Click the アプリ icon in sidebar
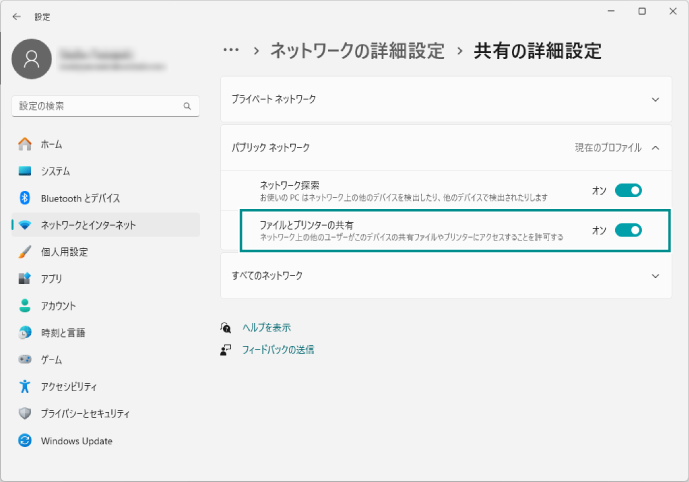This screenshot has width=689, height=482. coord(25,279)
